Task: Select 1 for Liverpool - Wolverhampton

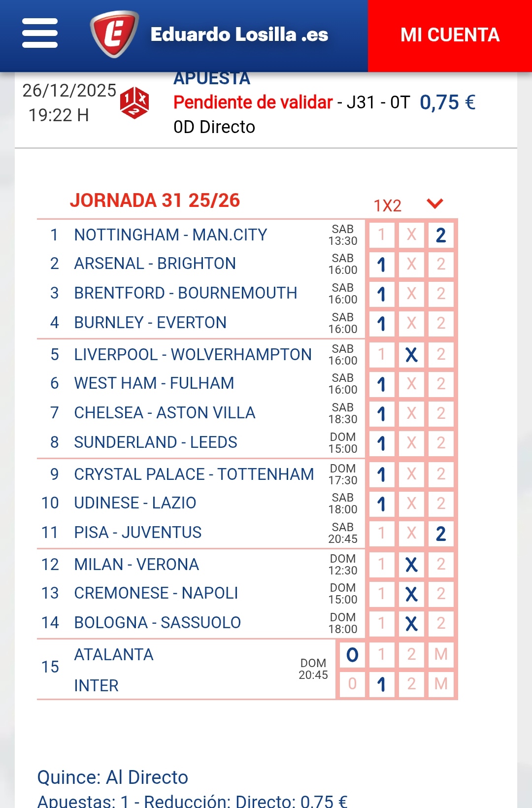Action: [381, 354]
